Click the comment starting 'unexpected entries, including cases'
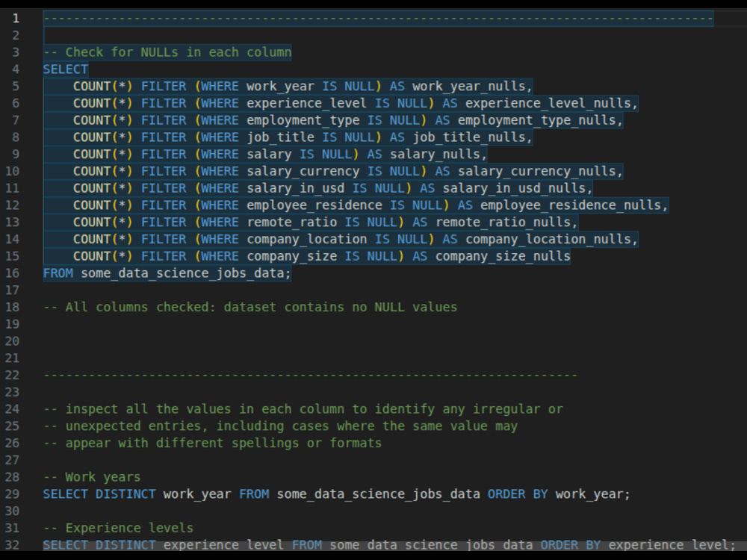This screenshot has width=747, height=560. point(281,426)
